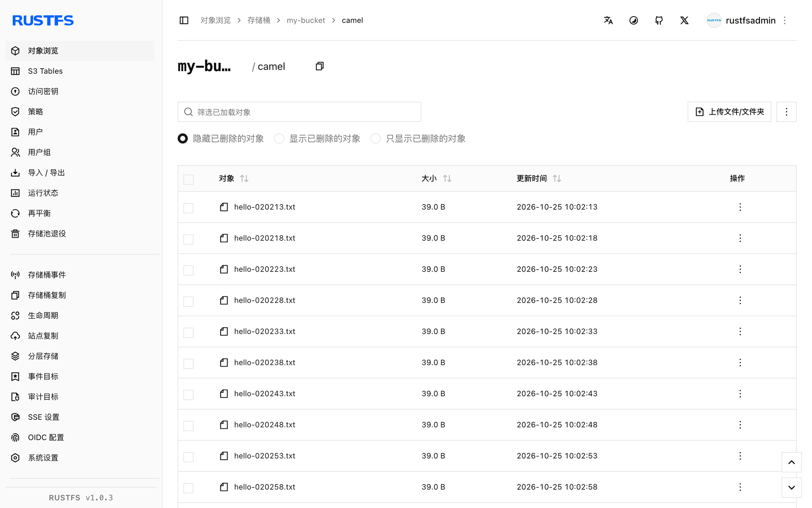This screenshot has height=508, width=812.
Task: Open row actions for hello-020233.txt
Action: 740,332
